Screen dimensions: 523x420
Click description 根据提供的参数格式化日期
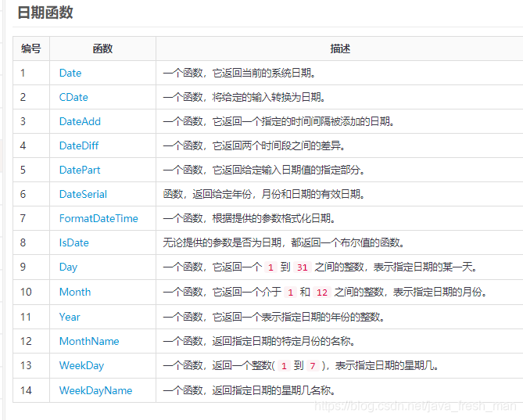tap(274, 218)
